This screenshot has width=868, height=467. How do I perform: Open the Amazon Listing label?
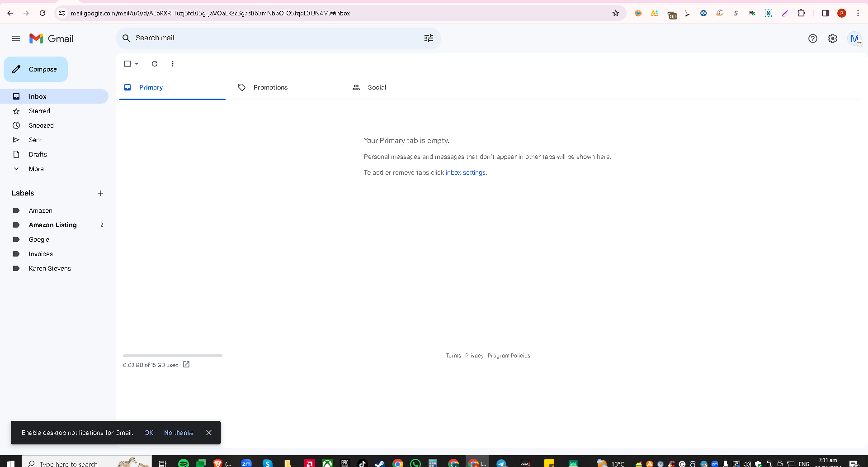point(54,225)
